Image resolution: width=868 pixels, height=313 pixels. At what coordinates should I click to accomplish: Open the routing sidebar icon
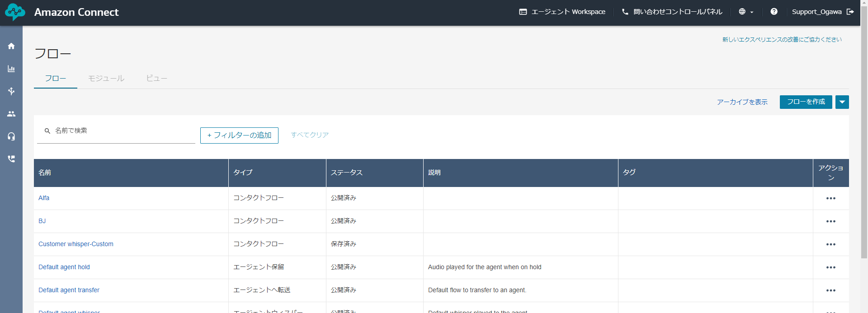(11, 91)
